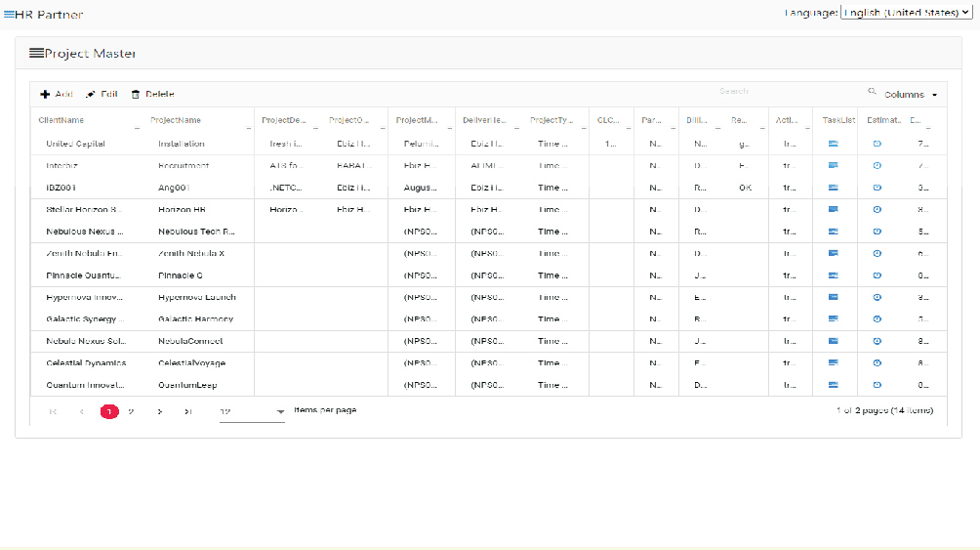Click Estimation icon for QuantumLeap row
The width and height of the screenshot is (980, 550).
coord(877,385)
